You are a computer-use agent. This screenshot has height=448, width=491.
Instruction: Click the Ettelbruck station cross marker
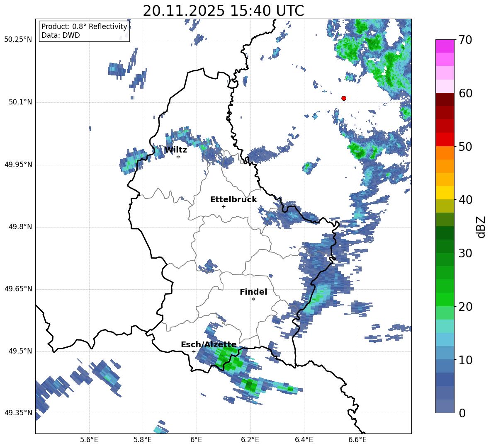coord(224,206)
